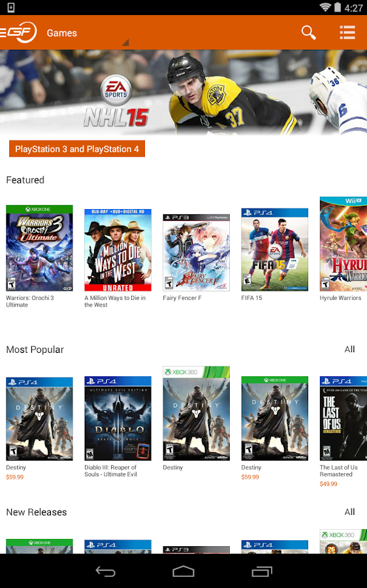Viewport: 367px width, 588px height.
Task: Show All New Releases
Action: [x=349, y=512]
